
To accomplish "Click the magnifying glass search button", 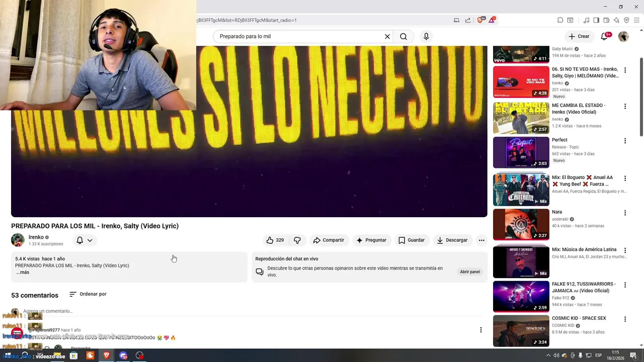I will pos(404,36).
